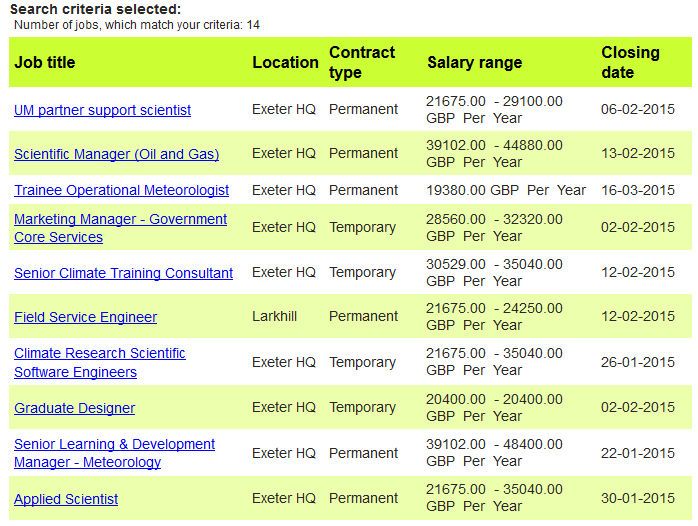Open Trainee Operational Meteorologist job link
The image size is (698, 526).
pyautogui.click(x=122, y=190)
